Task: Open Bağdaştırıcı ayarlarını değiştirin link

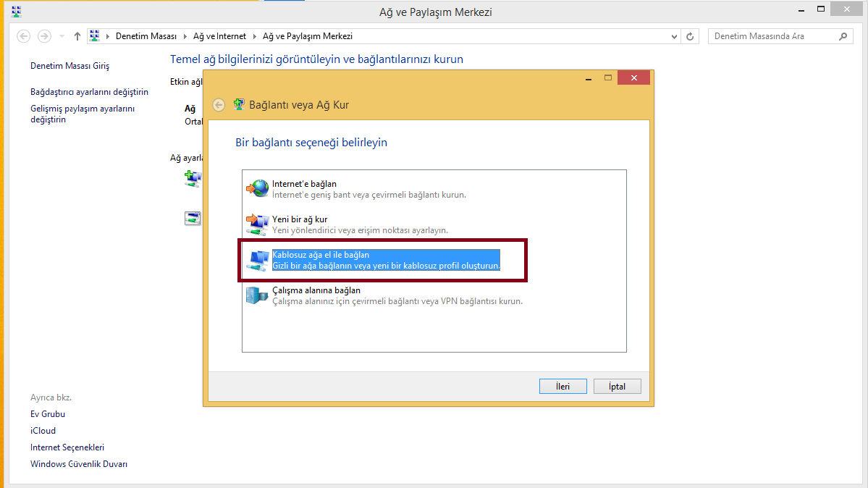Action: point(89,92)
